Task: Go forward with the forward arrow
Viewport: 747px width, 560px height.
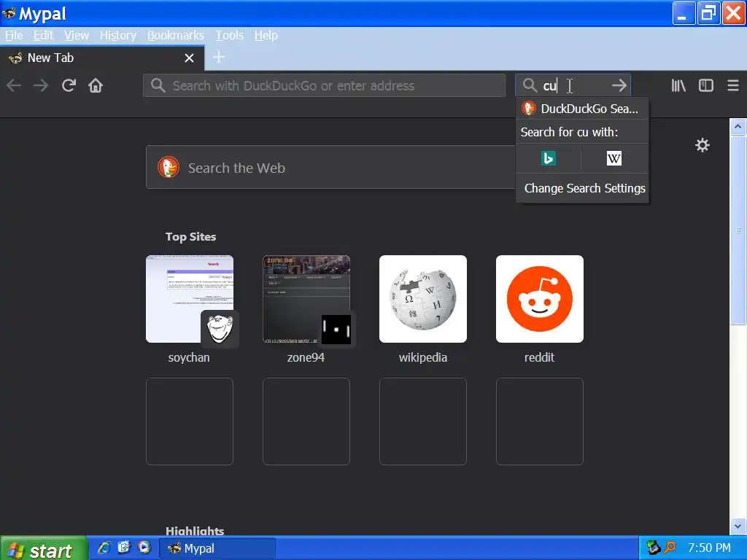Action: click(41, 86)
